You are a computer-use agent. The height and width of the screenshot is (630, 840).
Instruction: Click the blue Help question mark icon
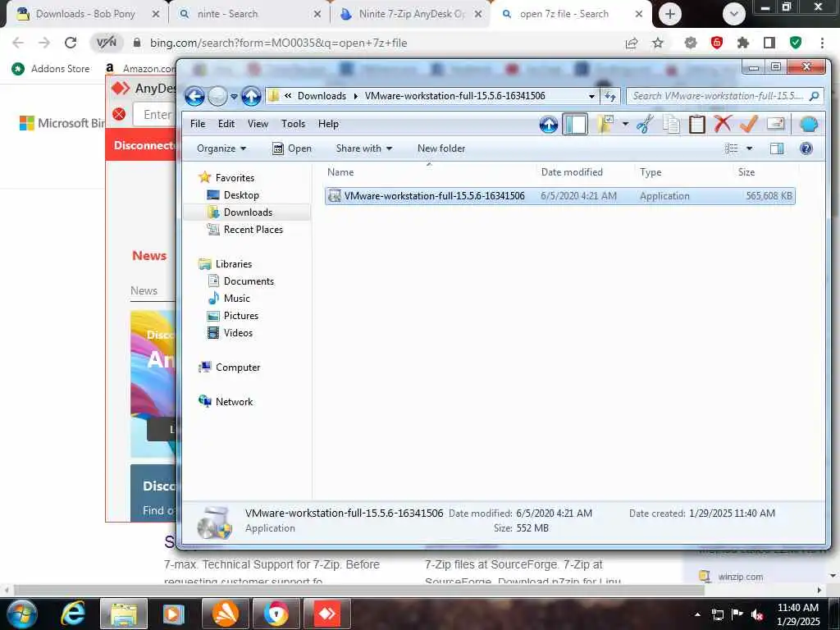click(806, 148)
